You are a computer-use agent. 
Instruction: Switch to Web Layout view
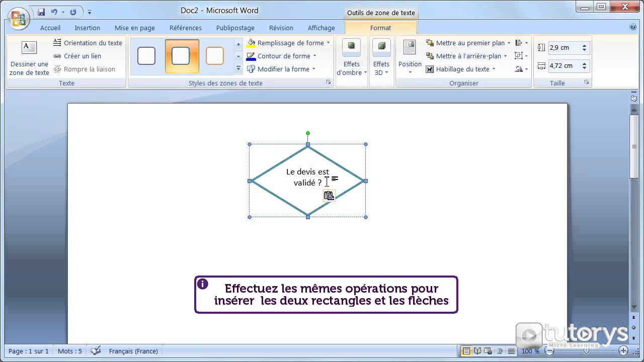click(x=489, y=351)
